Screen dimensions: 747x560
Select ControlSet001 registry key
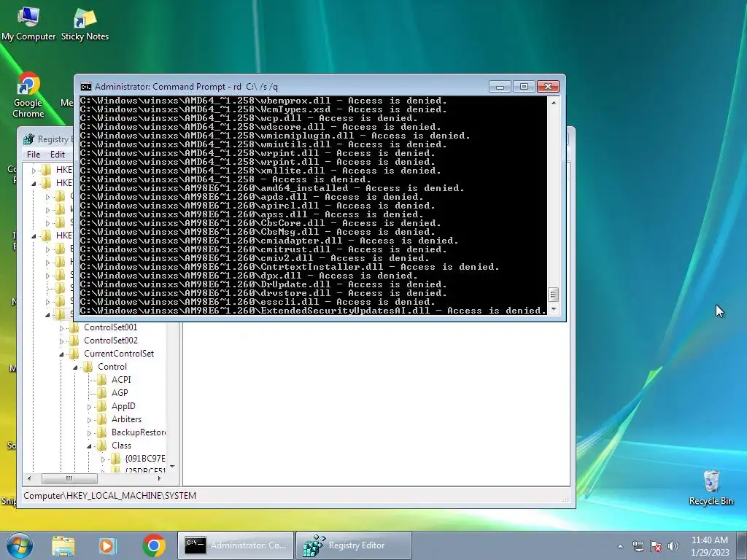click(x=111, y=327)
